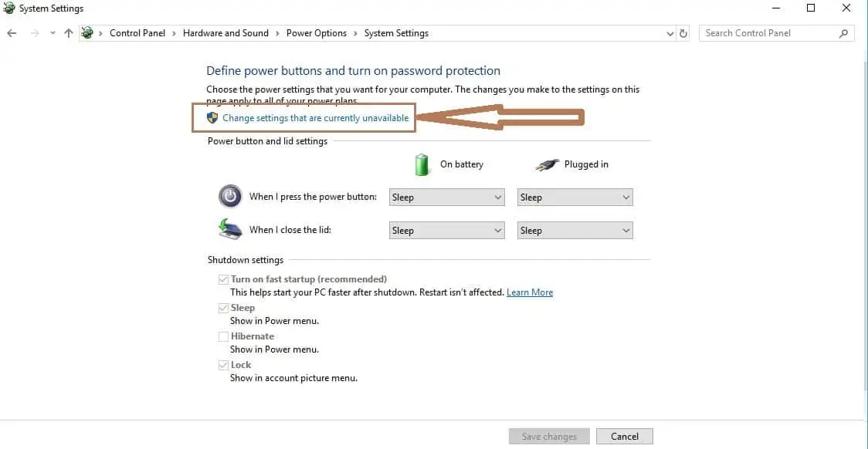
Task: Expand the address bar history dropdown
Action: [670, 33]
